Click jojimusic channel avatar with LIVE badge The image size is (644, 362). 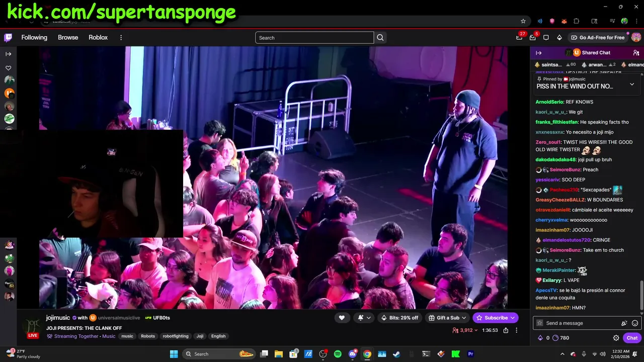click(33, 326)
